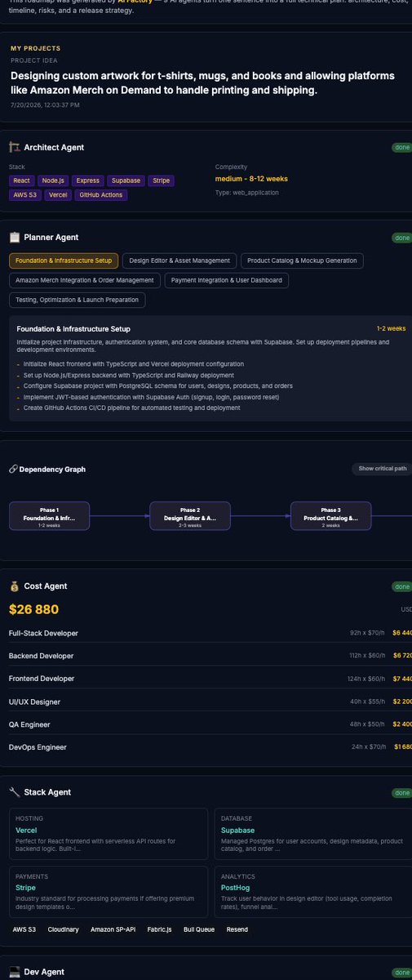
Task: Click the React stack tag
Action: [21, 180]
